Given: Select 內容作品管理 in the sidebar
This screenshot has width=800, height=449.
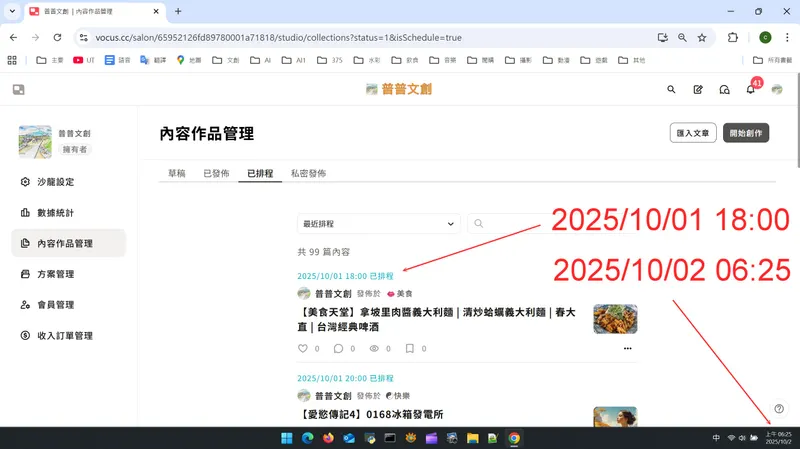Looking at the screenshot, I should tap(68, 243).
